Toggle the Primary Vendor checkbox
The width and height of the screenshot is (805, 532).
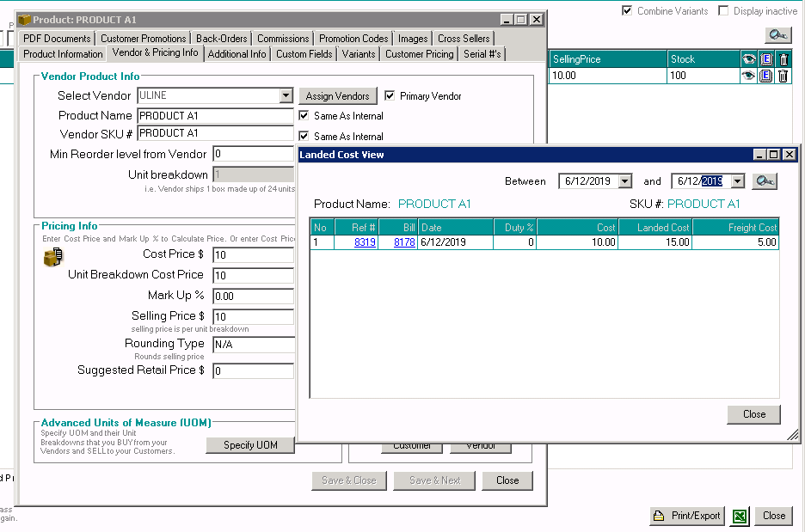pyautogui.click(x=390, y=96)
